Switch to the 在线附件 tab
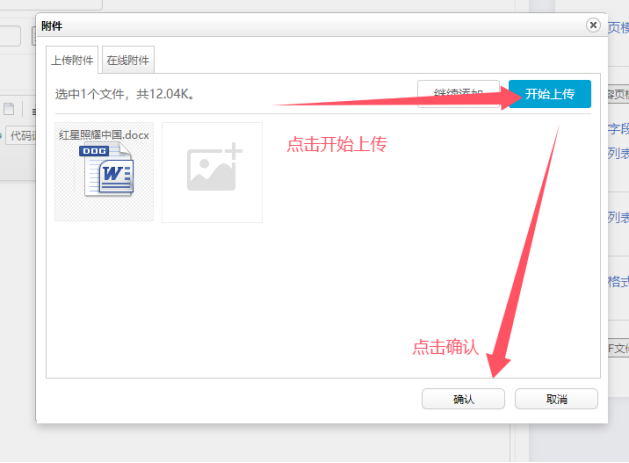This screenshot has height=463, width=629. pyautogui.click(x=128, y=60)
